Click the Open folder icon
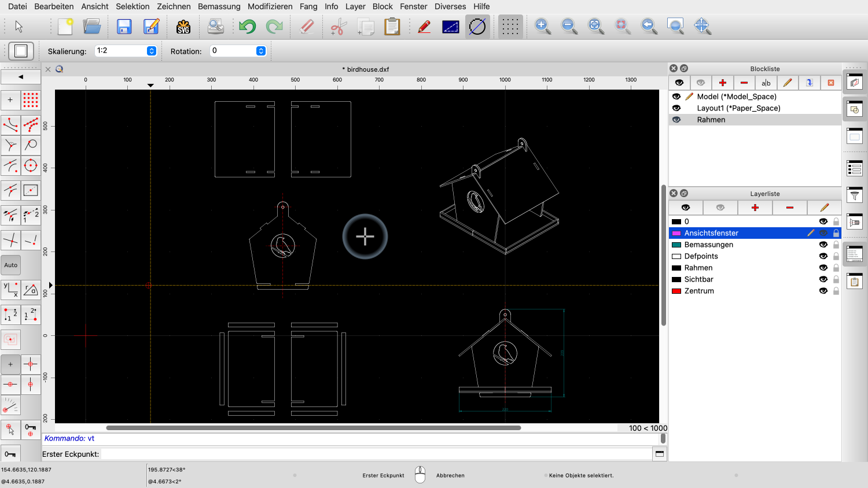The width and height of the screenshot is (868, 488). point(92,27)
